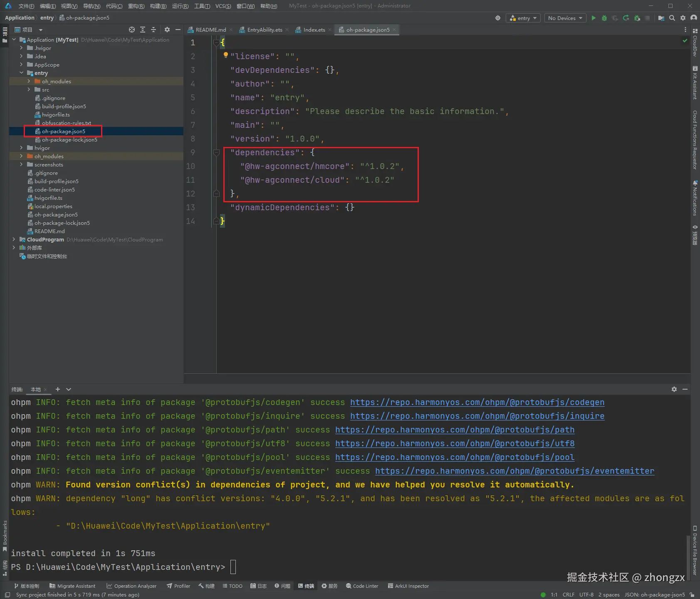
Task: Open the protobufjs/codegen repository link
Action: [x=477, y=402]
